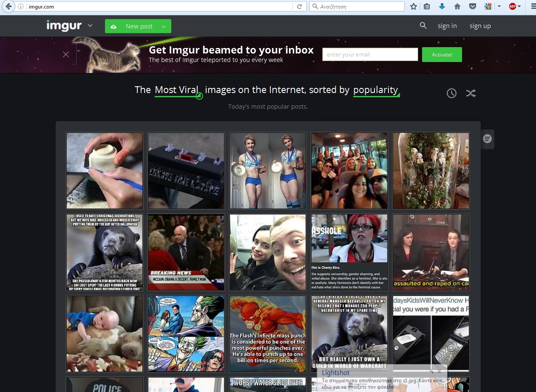Open Adblock Plus dropdown menu
The height and width of the screenshot is (392, 536).
click(x=519, y=6)
